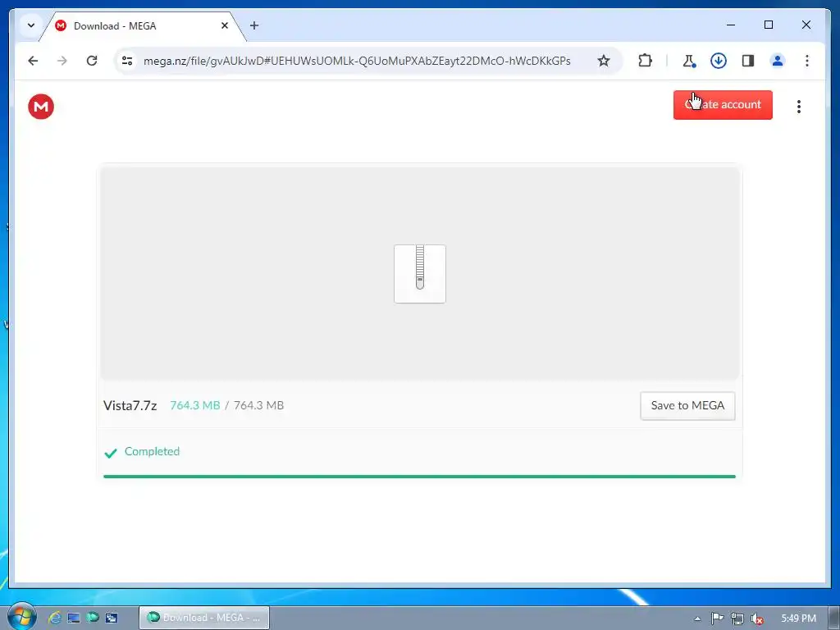Viewport: 840px width, 630px height.
Task: Bookmark this page with the star
Action: (x=604, y=61)
